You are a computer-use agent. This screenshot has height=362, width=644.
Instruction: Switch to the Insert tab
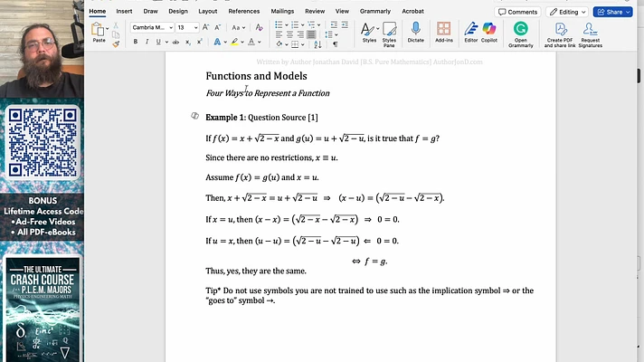pos(124,11)
